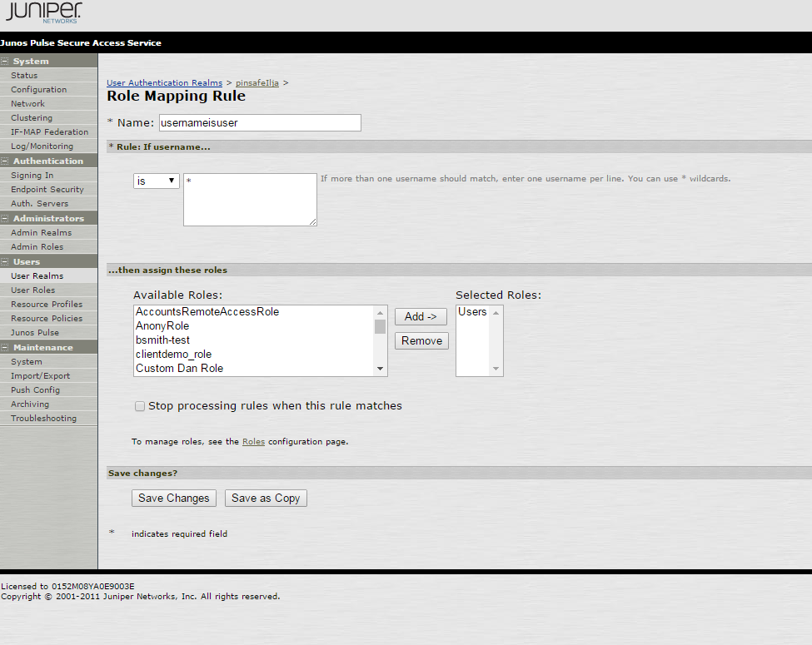This screenshot has height=645, width=812.
Task: Collapse the Users sidebar section
Action: coord(5,261)
